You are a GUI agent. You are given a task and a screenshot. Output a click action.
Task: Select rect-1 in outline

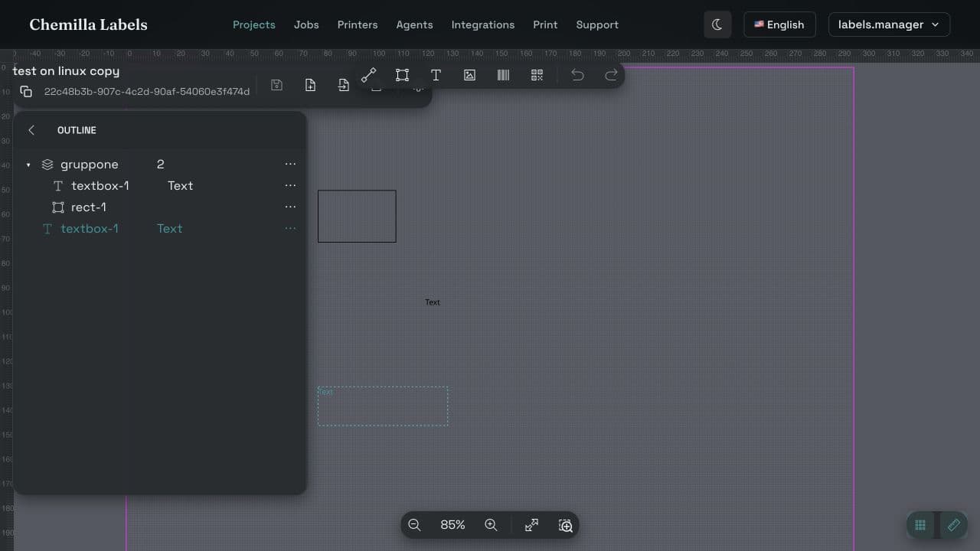coord(89,207)
